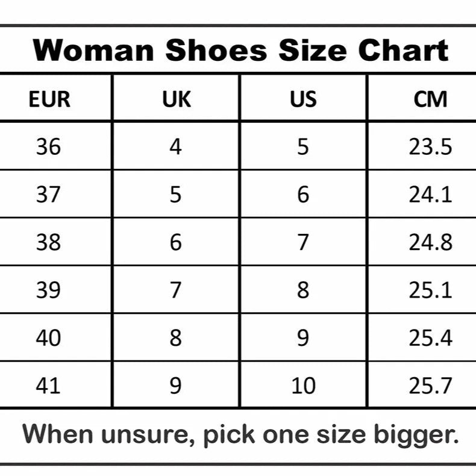Click EUR size 40 cell
Screen dimensions: 476x476
pos(48,337)
